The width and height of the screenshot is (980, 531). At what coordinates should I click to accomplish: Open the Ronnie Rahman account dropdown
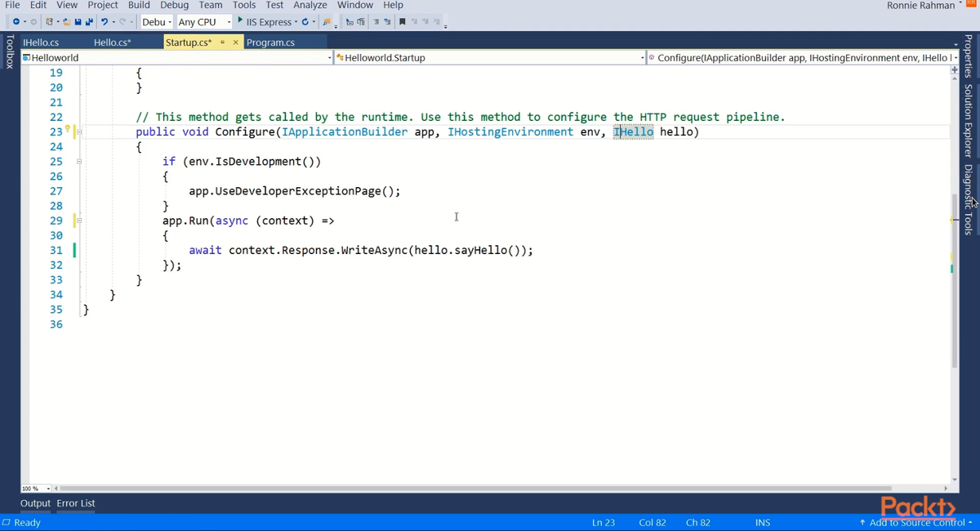point(924,6)
